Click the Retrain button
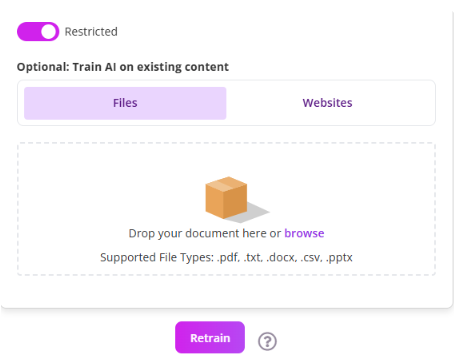 coord(210,338)
